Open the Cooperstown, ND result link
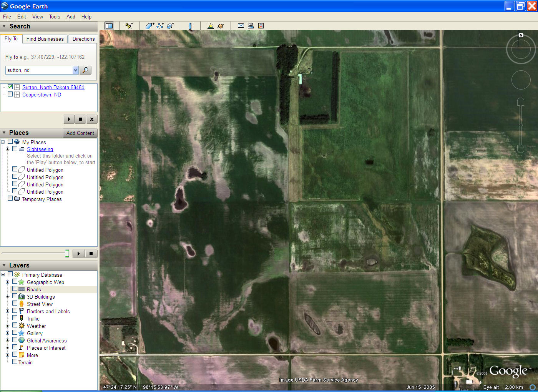 click(x=42, y=95)
